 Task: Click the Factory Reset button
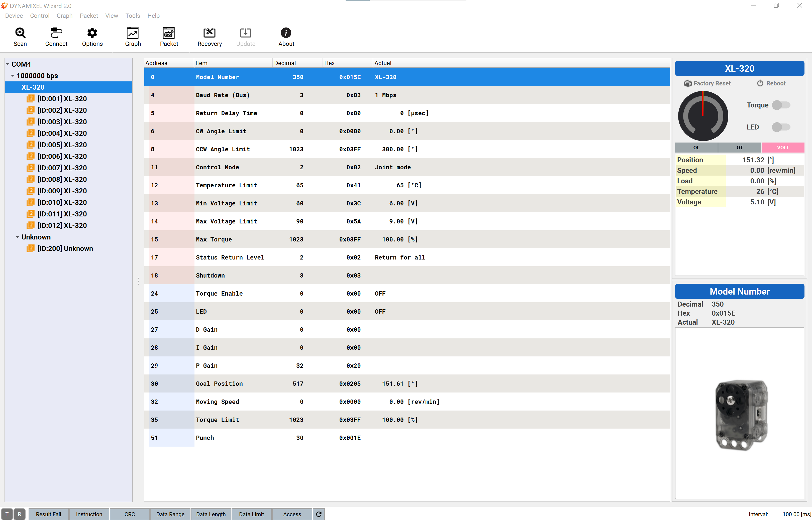[707, 83]
